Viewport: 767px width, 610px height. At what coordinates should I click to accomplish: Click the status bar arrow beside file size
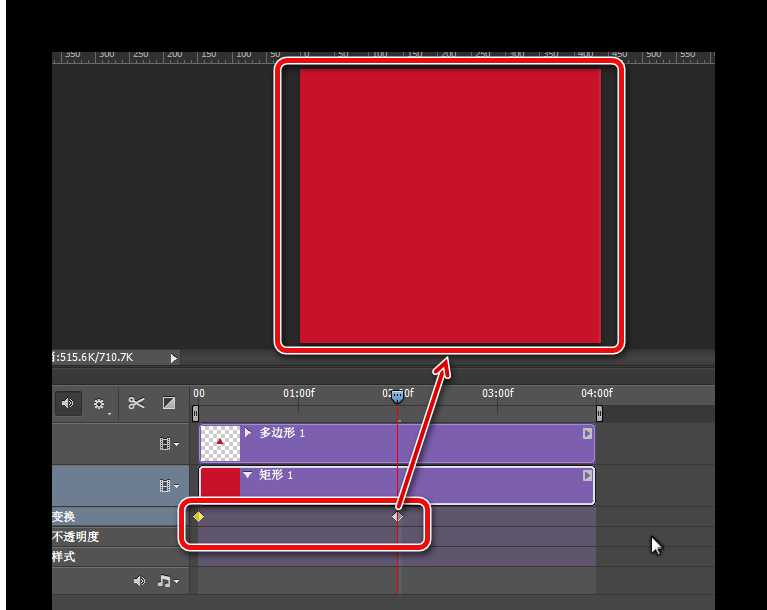click(173, 358)
